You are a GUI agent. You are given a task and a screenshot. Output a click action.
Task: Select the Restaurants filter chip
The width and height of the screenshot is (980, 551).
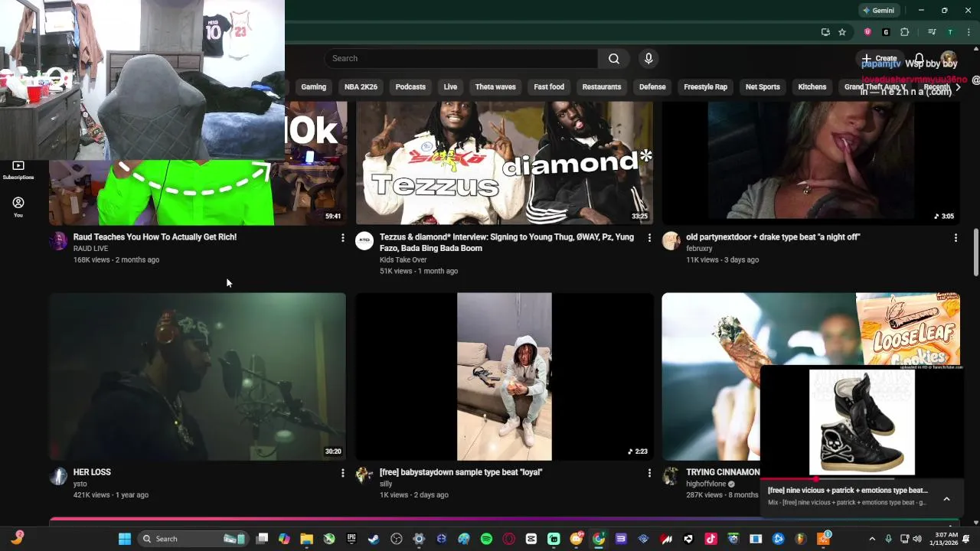(602, 86)
